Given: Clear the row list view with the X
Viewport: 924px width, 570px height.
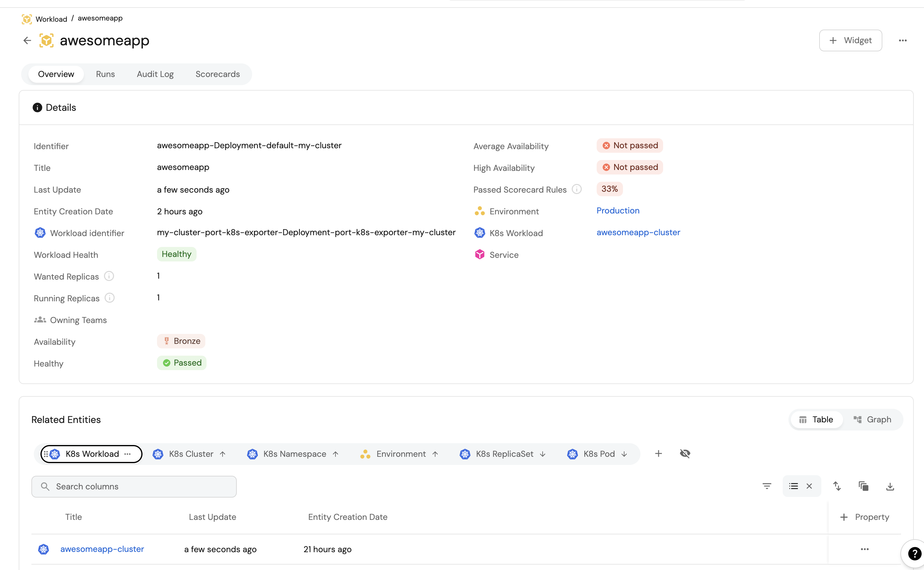Looking at the screenshot, I should click(x=809, y=486).
